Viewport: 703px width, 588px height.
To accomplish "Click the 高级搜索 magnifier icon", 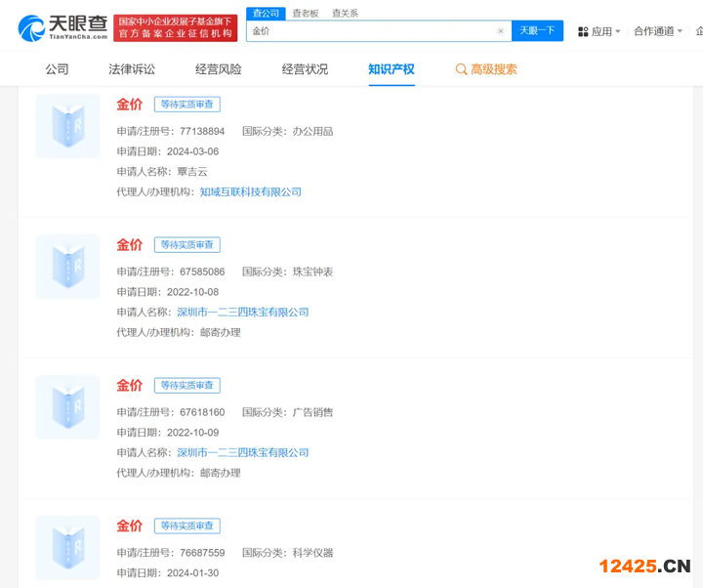I will (x=461, y=69).
